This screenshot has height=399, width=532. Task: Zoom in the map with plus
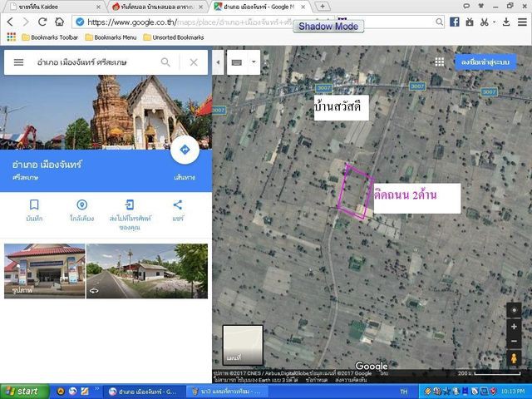pyautogui.click(x=514, y=327)
